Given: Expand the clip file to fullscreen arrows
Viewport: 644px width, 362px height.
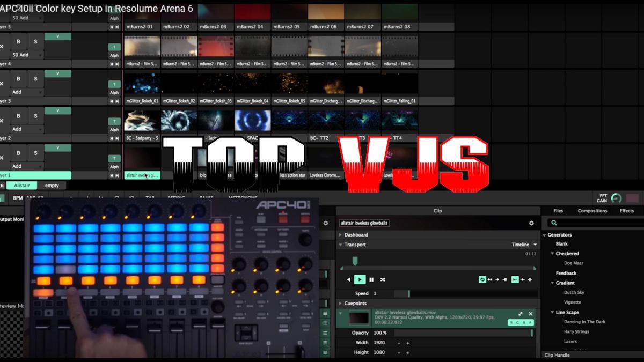Looking at the screenshot, I should pos(521,314).
